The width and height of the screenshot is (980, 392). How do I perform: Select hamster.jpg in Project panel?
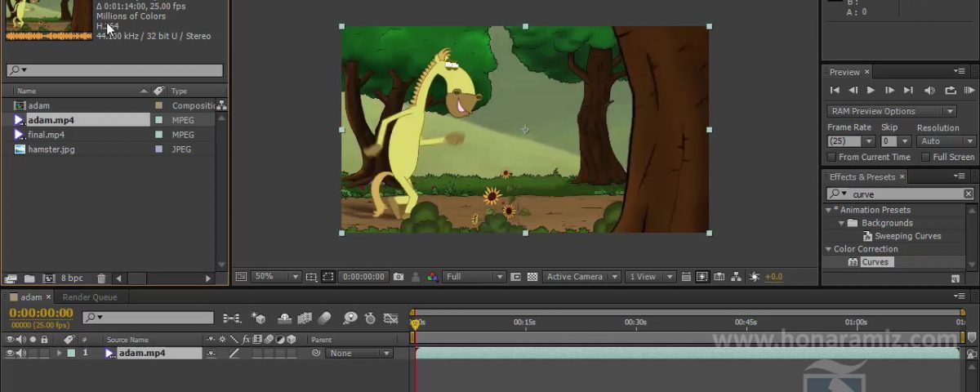click(x=51, y=149)
